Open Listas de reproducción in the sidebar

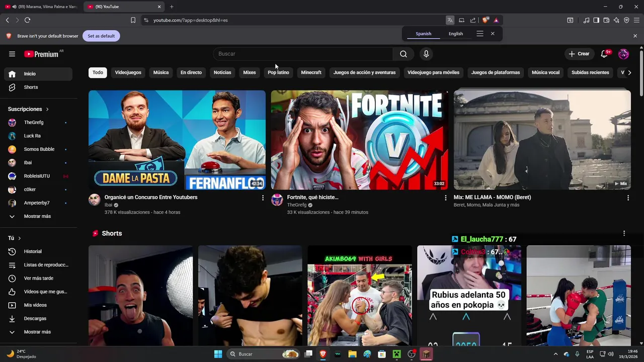click(38, 265)
